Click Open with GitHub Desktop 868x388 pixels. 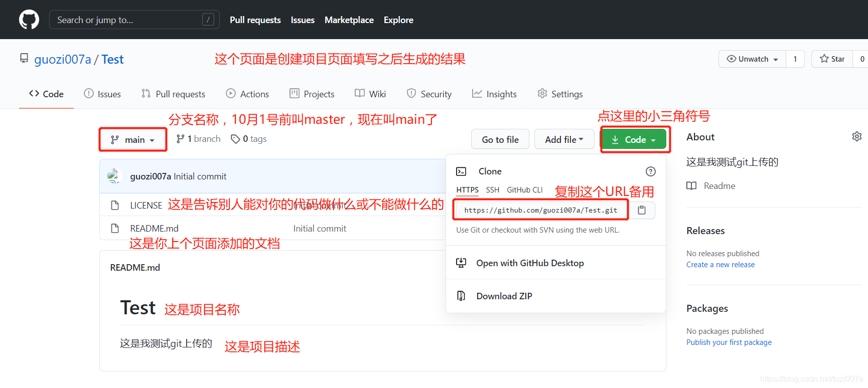[530, 263]
